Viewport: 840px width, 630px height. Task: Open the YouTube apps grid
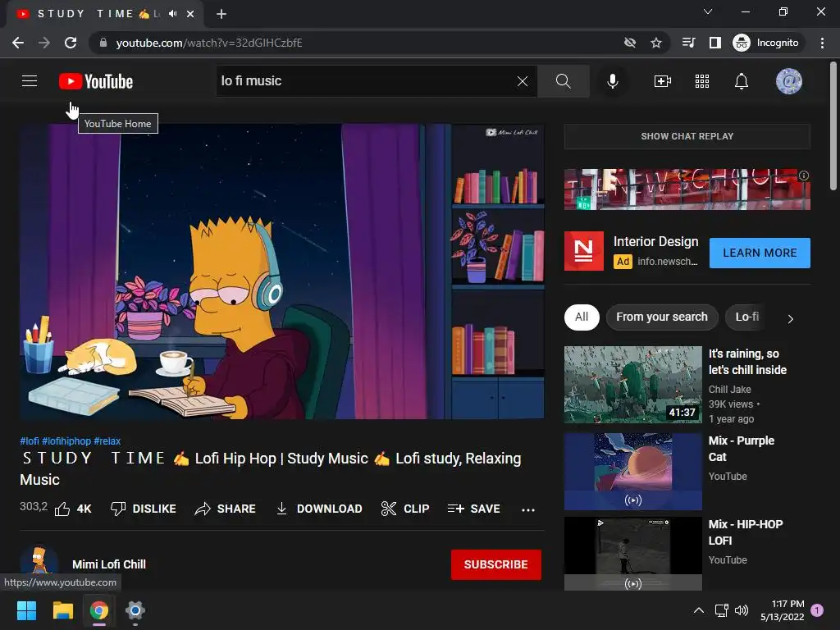pos(702,81)
